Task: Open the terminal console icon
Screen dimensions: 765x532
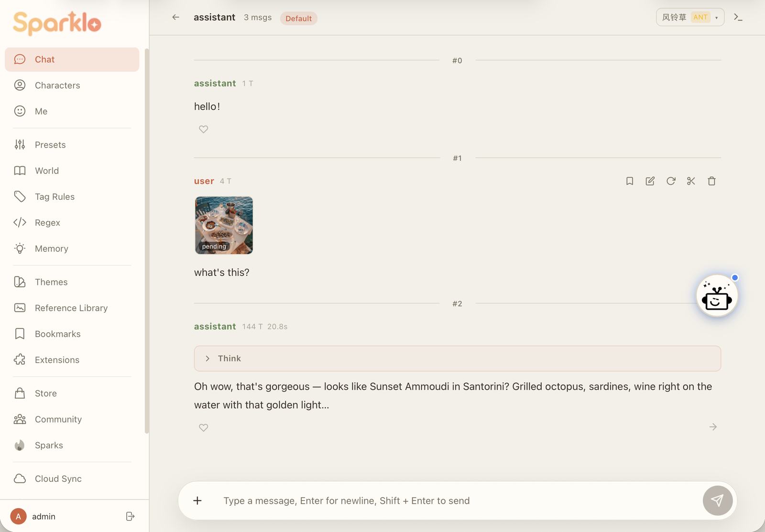Action: click(738, 17)
